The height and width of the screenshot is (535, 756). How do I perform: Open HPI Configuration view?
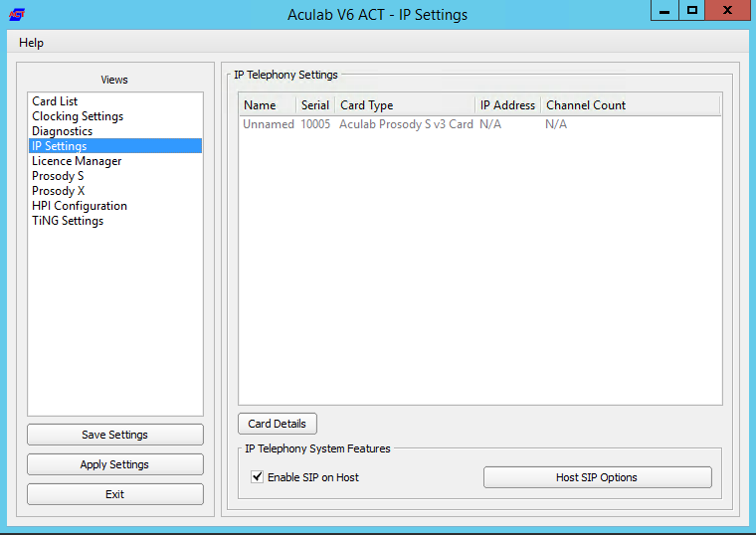115,206
